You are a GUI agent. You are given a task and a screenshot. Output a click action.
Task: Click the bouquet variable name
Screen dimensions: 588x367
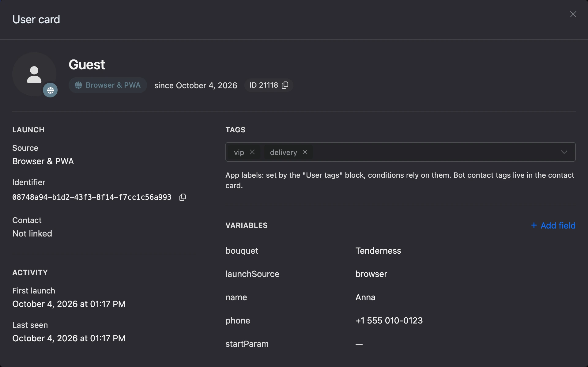point(242,251)
